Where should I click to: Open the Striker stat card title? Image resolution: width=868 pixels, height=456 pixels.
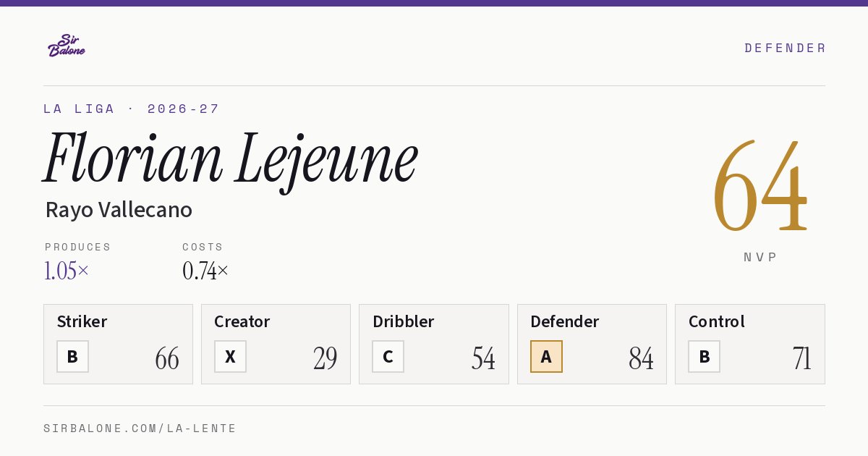pos(82,321)
